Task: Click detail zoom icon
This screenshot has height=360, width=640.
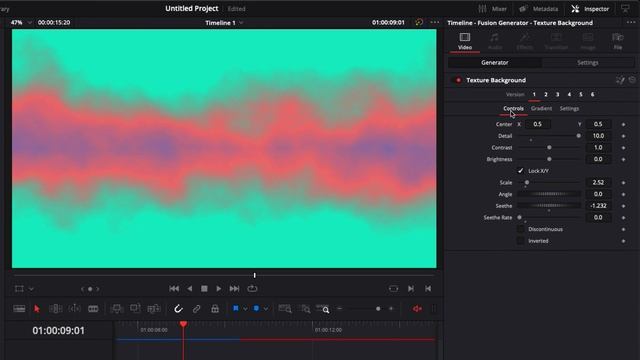Action: (305, 309)
